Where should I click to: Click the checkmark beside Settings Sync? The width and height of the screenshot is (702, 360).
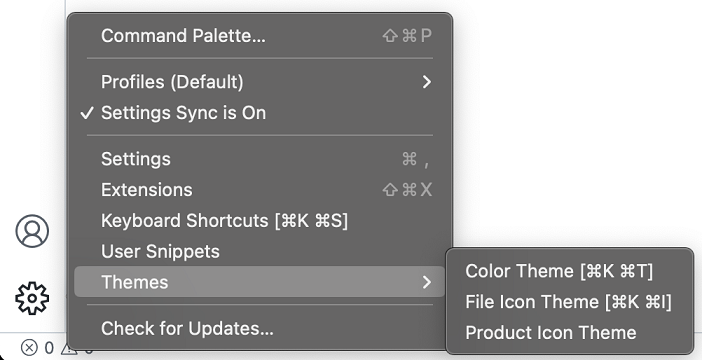pos(87,113)
